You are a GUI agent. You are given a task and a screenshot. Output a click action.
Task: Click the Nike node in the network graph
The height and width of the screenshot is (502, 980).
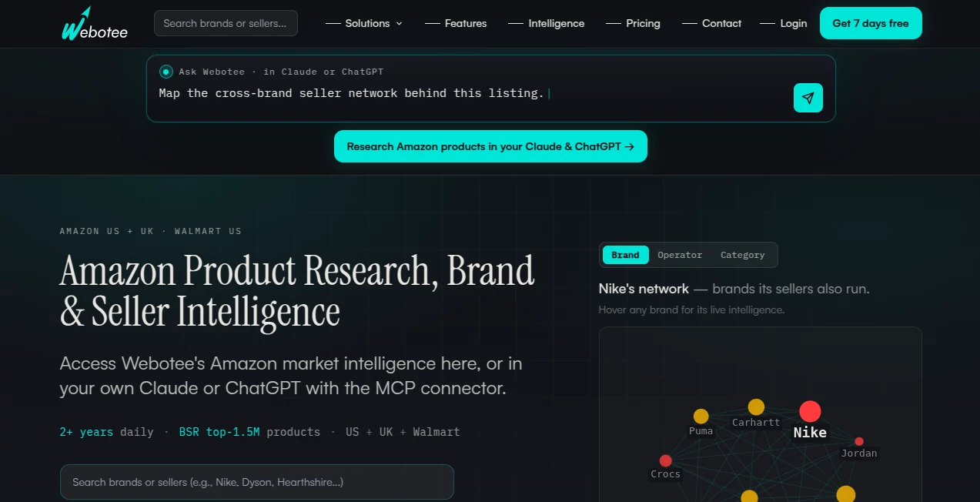click(x=810, y=411)
